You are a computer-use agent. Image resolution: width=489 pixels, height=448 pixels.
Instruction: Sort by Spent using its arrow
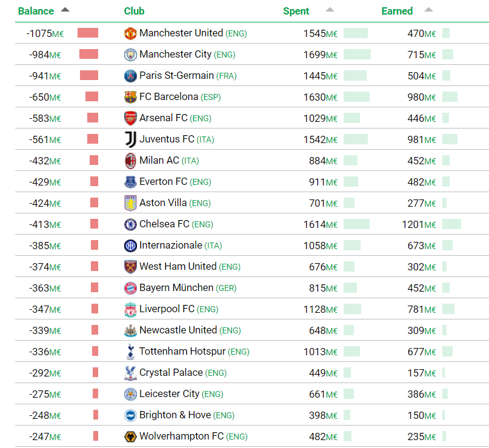point(330,10)
